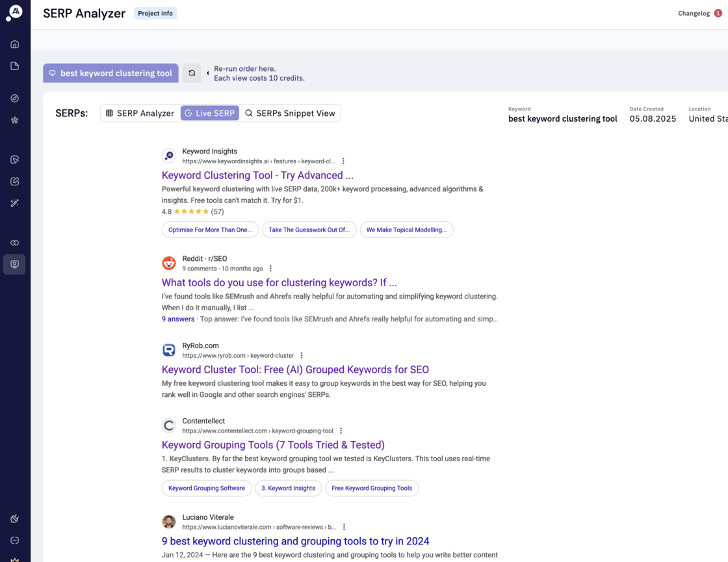Click the Location value United States
Viewport: 728px width, 562px height.
coord(708,118)
